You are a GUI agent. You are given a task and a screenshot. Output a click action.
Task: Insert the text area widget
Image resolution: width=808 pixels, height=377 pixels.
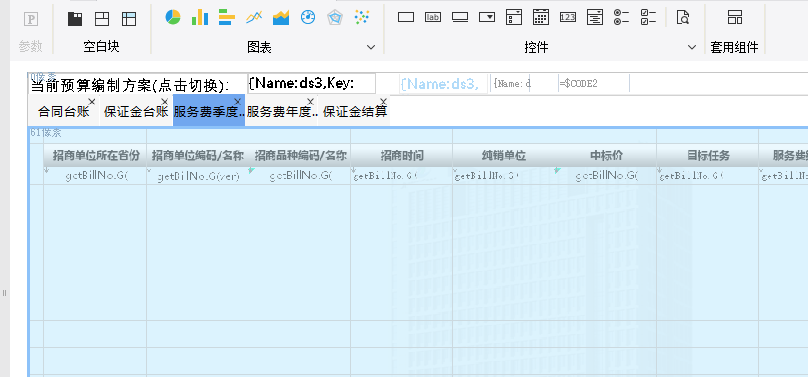click(x=595, y=17)
